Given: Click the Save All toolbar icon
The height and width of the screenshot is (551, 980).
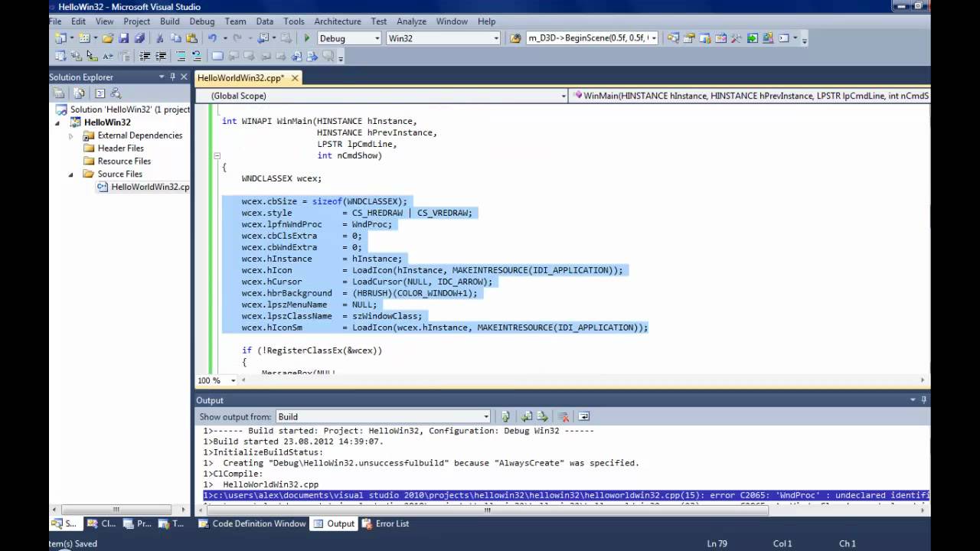Looking at the screenshot, I should point(139,38).
